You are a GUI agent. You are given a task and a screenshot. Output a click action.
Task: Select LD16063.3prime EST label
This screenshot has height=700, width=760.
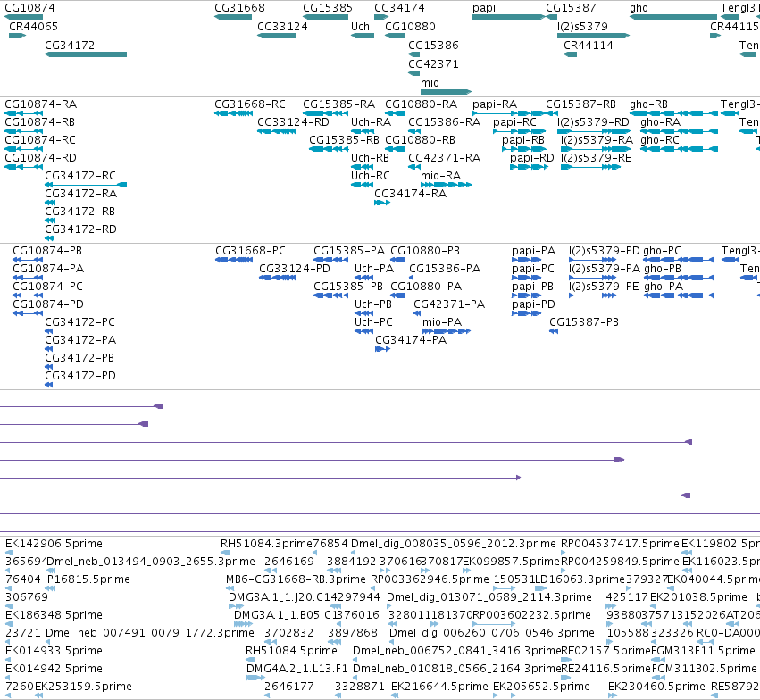[580, 579]
